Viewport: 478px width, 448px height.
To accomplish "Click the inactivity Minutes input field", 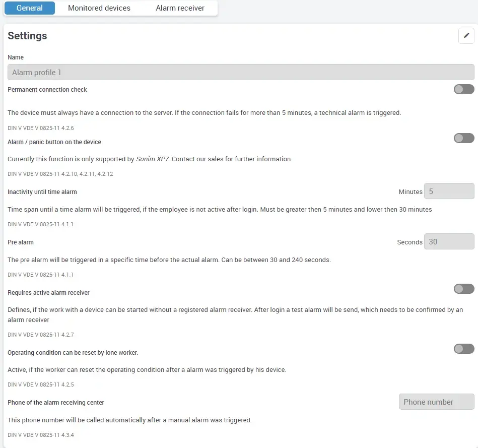I will [449, 191].
